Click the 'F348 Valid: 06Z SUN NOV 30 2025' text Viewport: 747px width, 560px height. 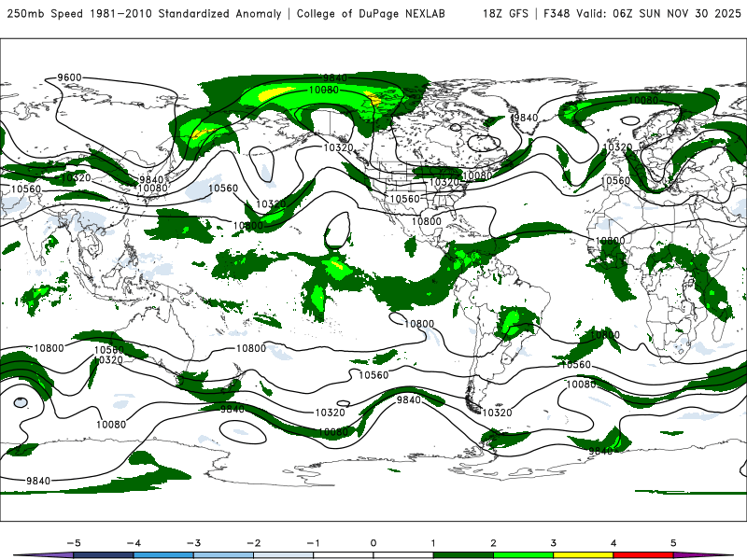click(642, 13)
